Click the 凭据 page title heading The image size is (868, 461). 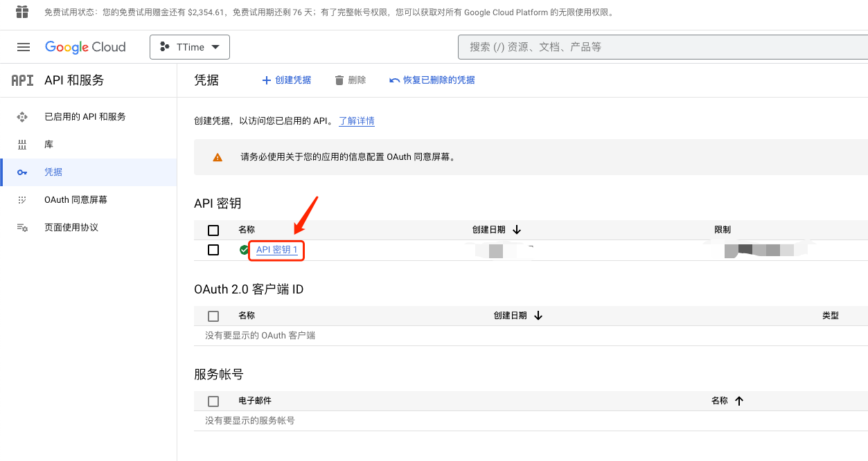click(x=206, y=80)
